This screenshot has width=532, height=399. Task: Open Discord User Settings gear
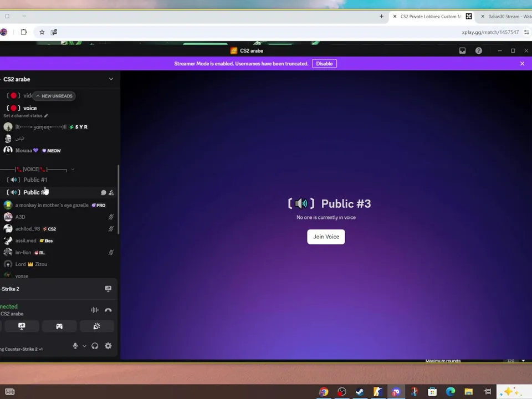click(x=108, y=346)
